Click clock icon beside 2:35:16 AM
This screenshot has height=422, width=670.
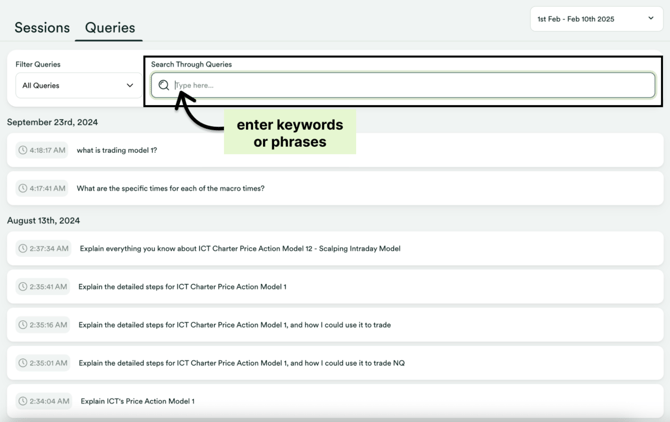pyautogui.click(x=23, y=325)
